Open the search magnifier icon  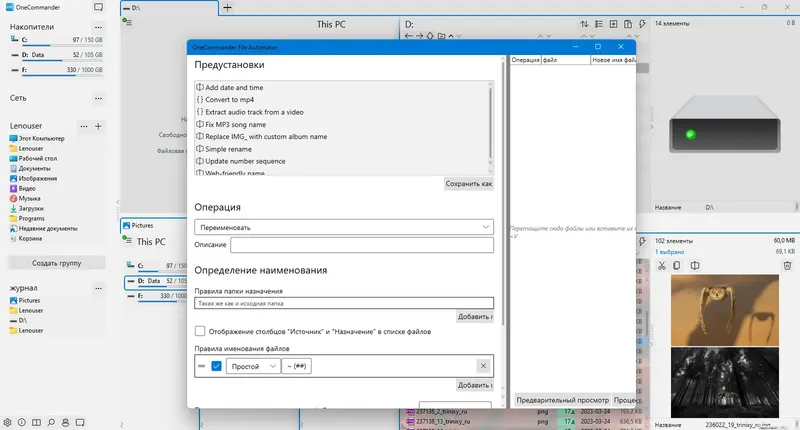tap(51, 422)
